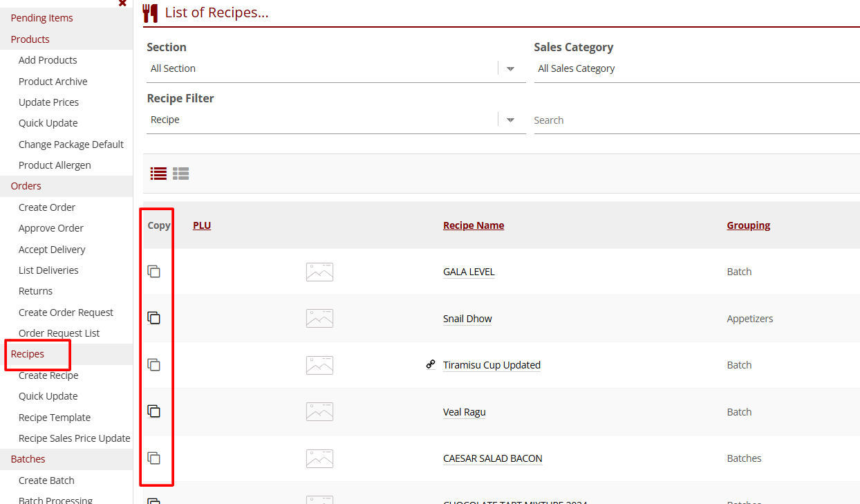Go to Recipe Sales Price Update
This screenshot has width=860, height=504.
coord(74,438)
